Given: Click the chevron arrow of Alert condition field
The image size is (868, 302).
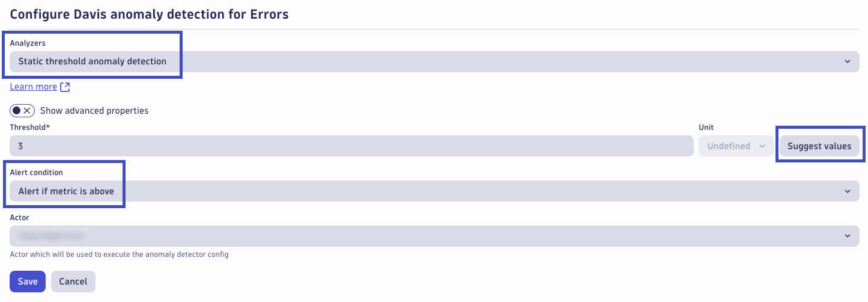Looking at the screenshot, I should point(847,191).
